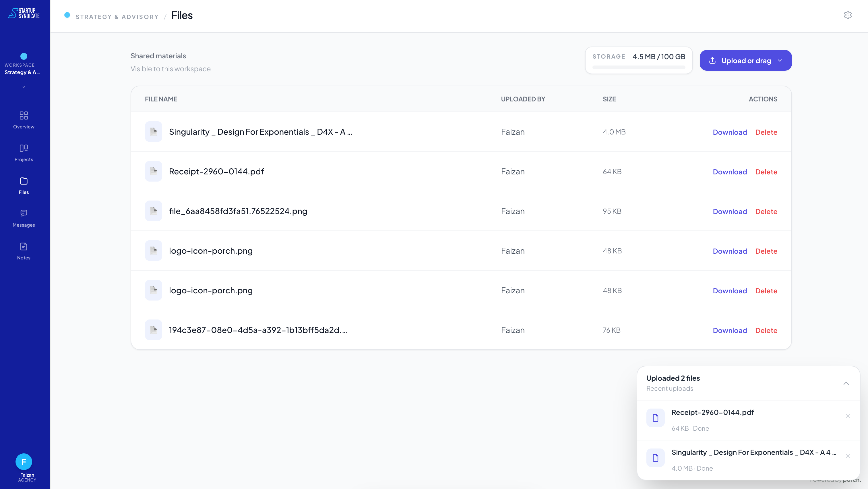The height and width of the screenshot is (489, 868).
Task: Click the 76 KB size cell
Action: click(x=612, y=330)
